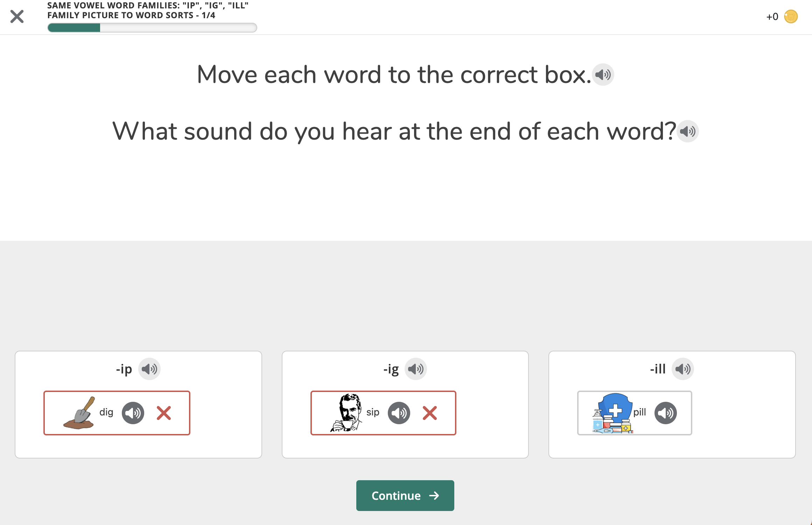
Task: Click the '-ig' box heading
Action: pos(391,369)
